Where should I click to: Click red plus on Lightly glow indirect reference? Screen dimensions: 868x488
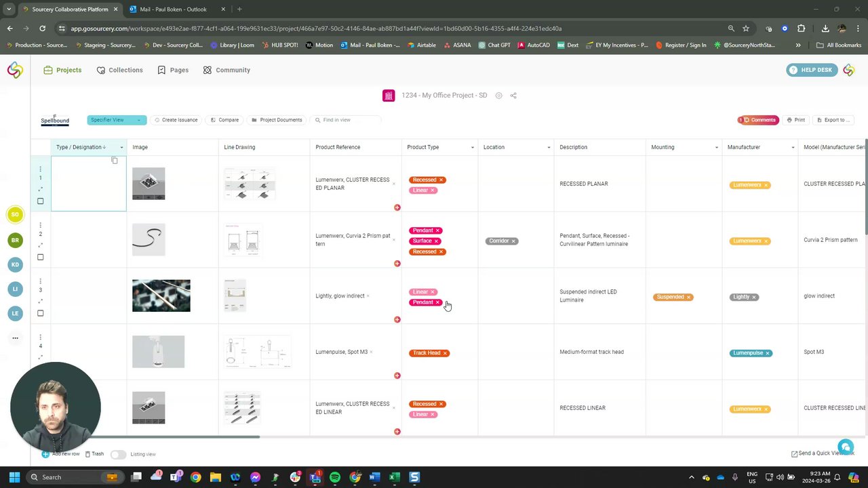click(397, 319)
